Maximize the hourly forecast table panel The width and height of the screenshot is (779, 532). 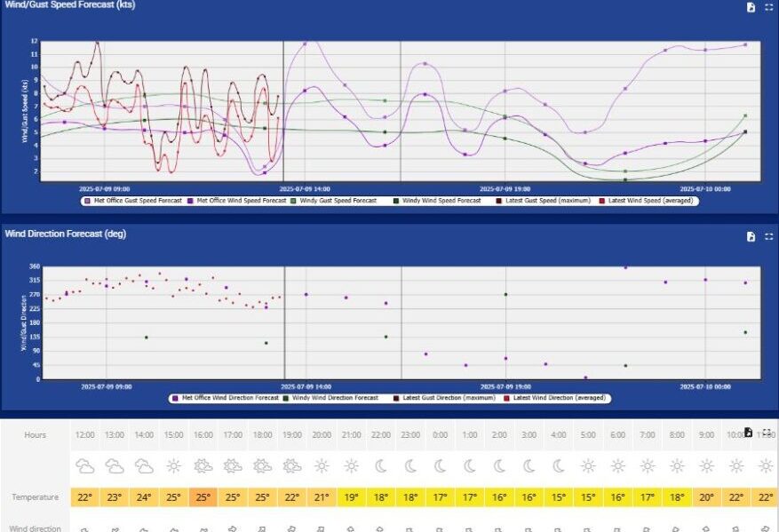tap(767, 433)
